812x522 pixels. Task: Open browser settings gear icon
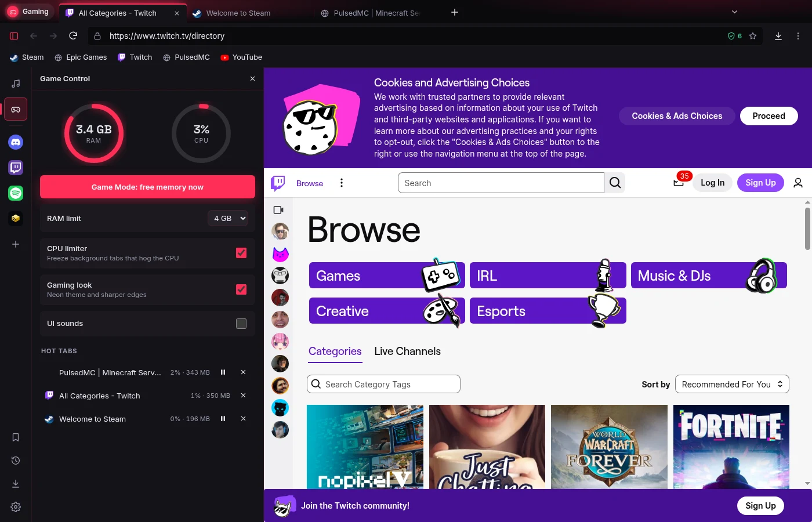16,507
